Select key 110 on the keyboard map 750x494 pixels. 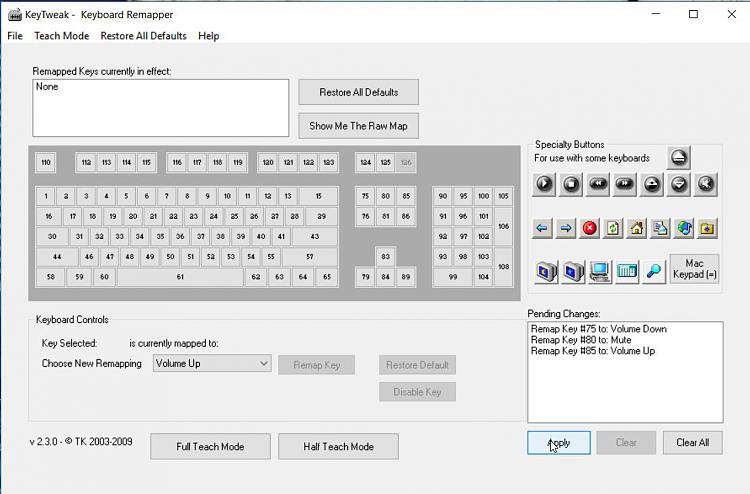pos(46,163)
